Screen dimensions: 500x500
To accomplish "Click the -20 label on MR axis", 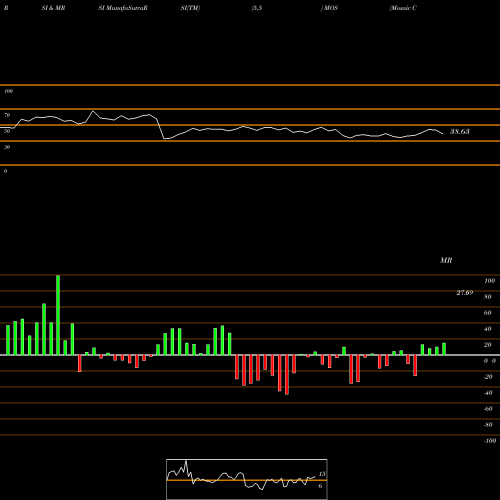I will [488, 377].
